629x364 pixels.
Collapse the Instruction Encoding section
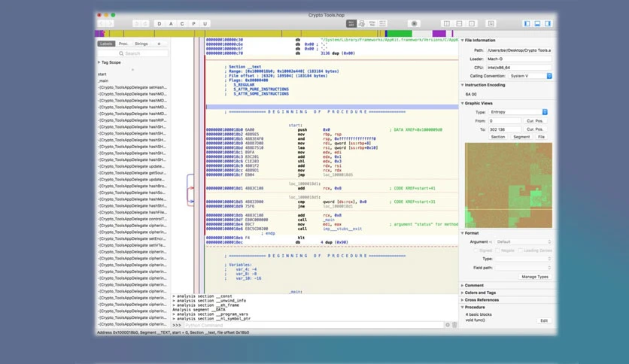[462, 85]
